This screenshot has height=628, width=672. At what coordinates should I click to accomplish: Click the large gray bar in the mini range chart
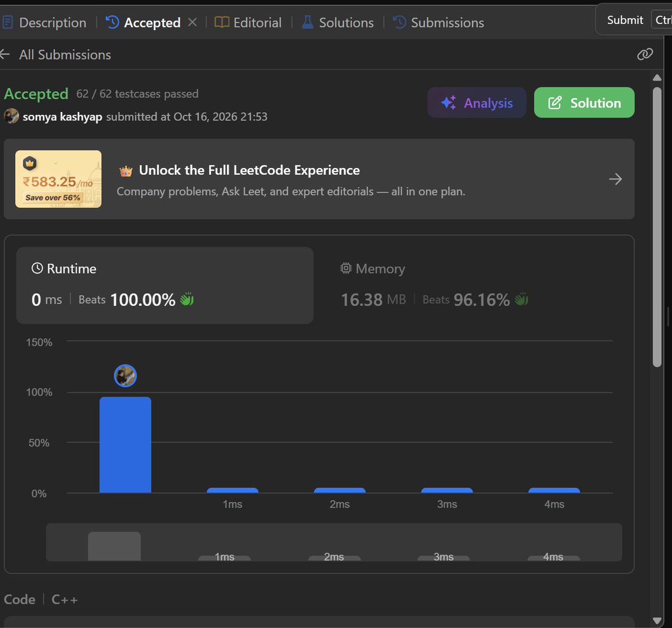114,546
